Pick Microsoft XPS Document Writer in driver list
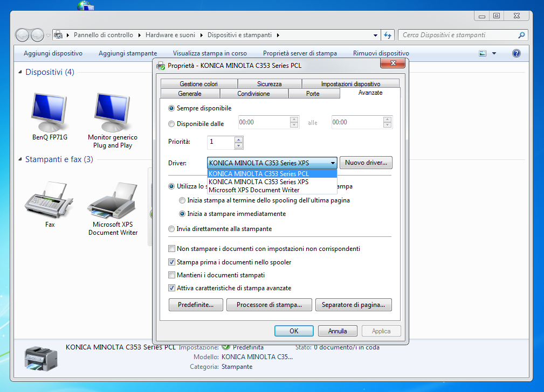Screen dimensions: 544x392 click(254, 190)
